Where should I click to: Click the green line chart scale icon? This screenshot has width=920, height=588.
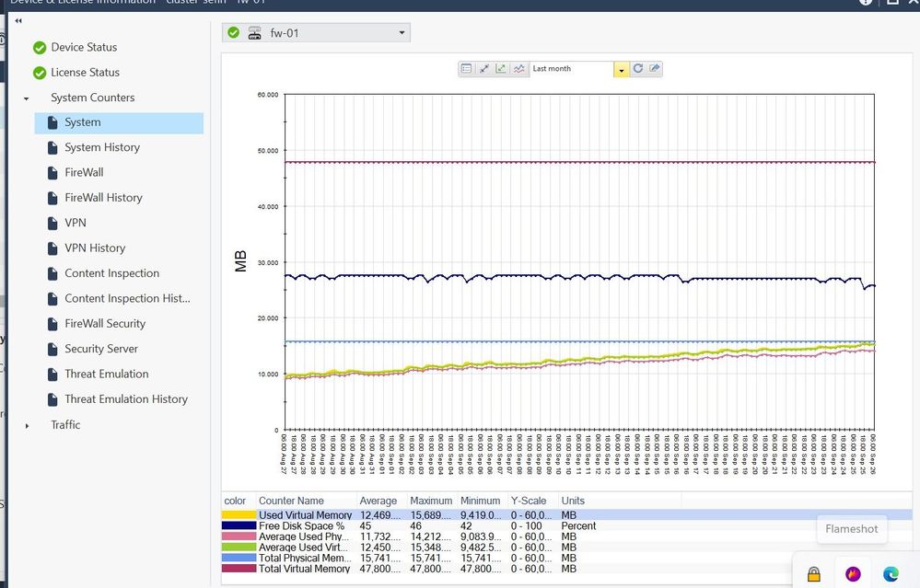coord(501,69)
